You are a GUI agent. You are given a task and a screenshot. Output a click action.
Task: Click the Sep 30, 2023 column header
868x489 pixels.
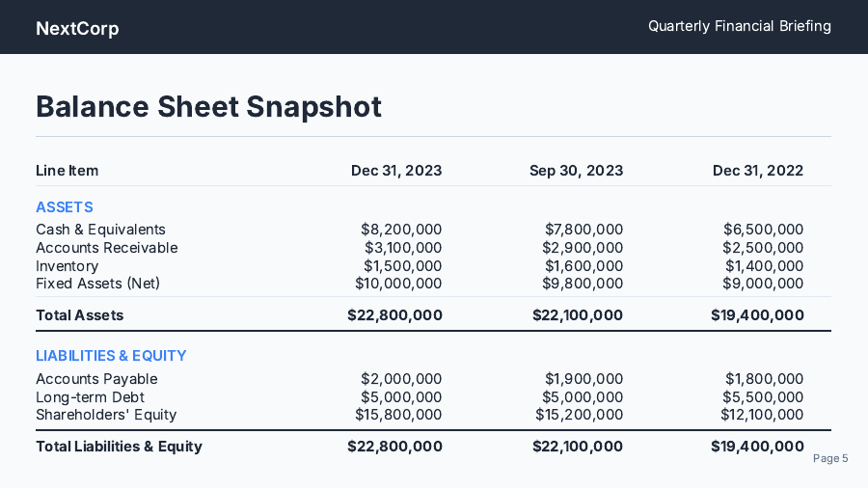[x=576, y=171]
